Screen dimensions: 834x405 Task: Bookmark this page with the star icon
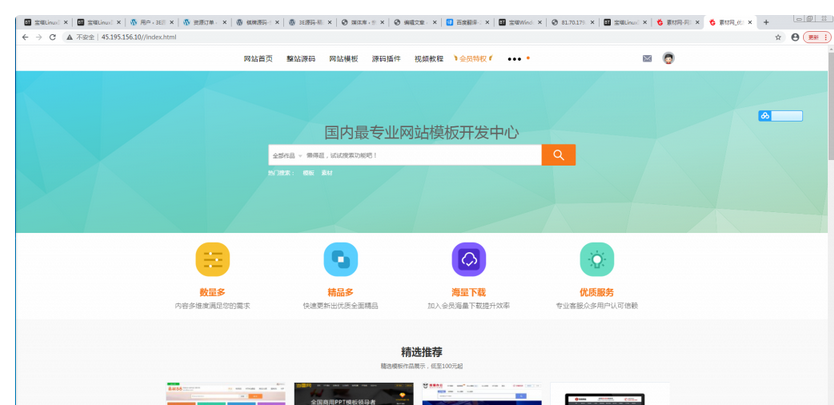point(778,37)
